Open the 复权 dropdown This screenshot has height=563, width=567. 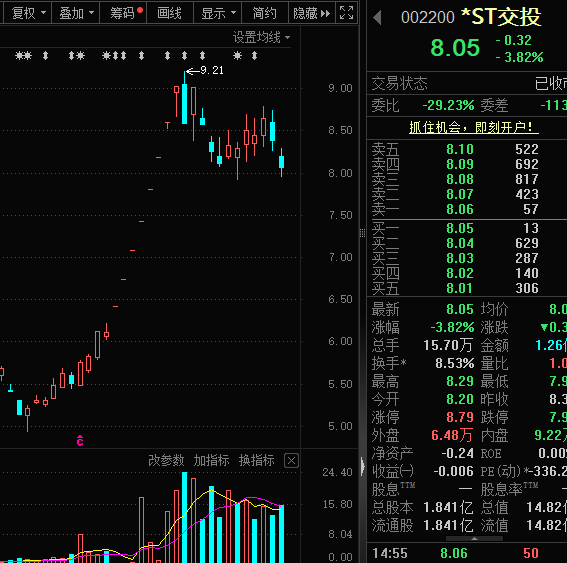pos(27,13)
